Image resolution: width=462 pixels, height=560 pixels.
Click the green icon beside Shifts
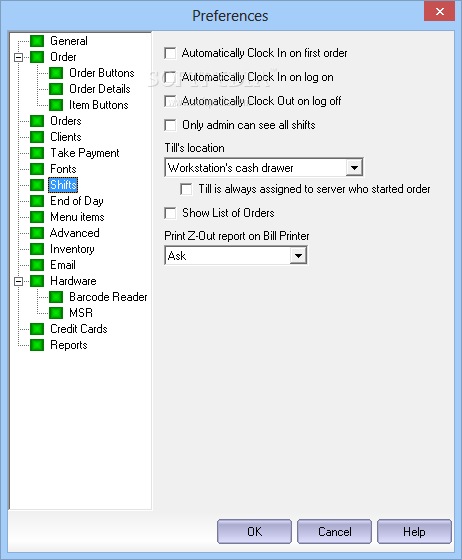37,185
